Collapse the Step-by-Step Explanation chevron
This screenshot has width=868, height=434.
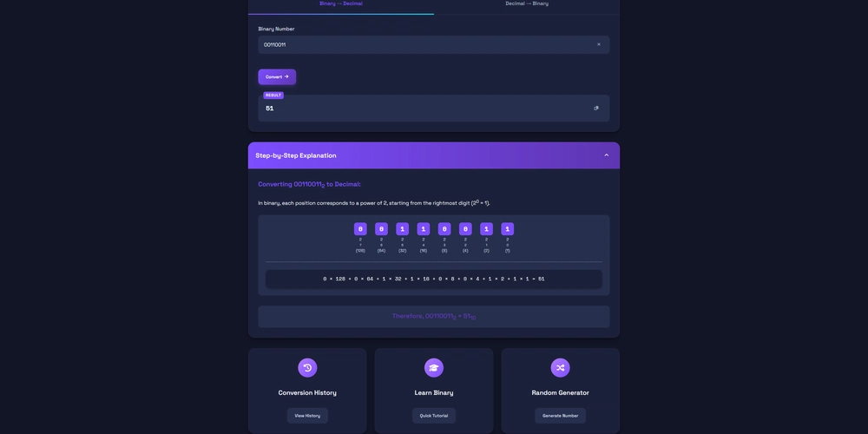[606, 155]
